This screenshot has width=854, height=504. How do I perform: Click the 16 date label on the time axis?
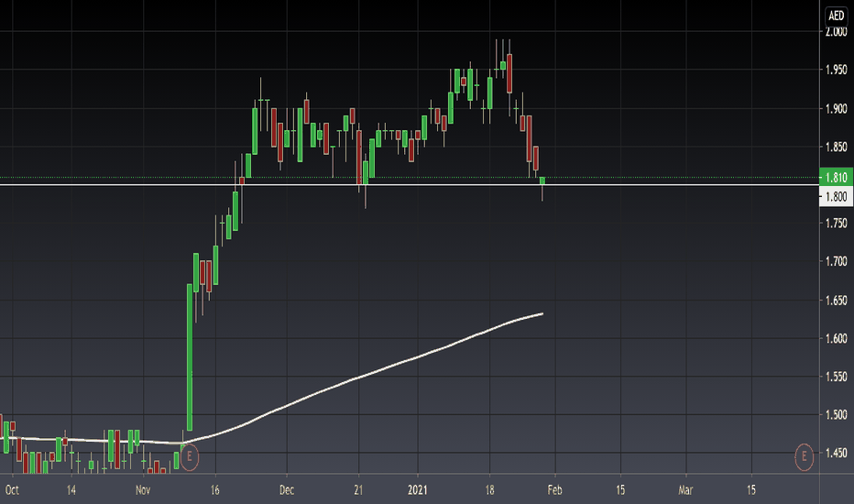215,490
